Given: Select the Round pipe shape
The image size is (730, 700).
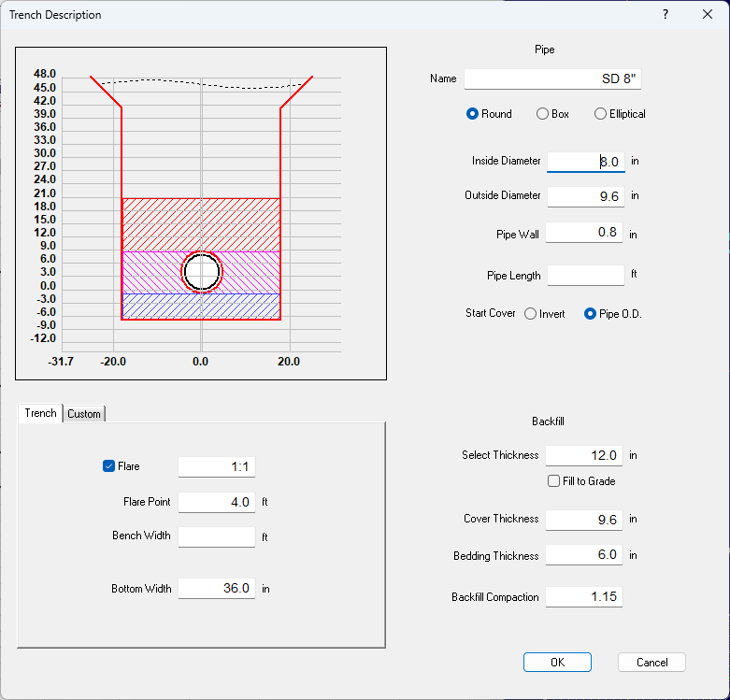Looking at the screenshot, I should (473, 114).
